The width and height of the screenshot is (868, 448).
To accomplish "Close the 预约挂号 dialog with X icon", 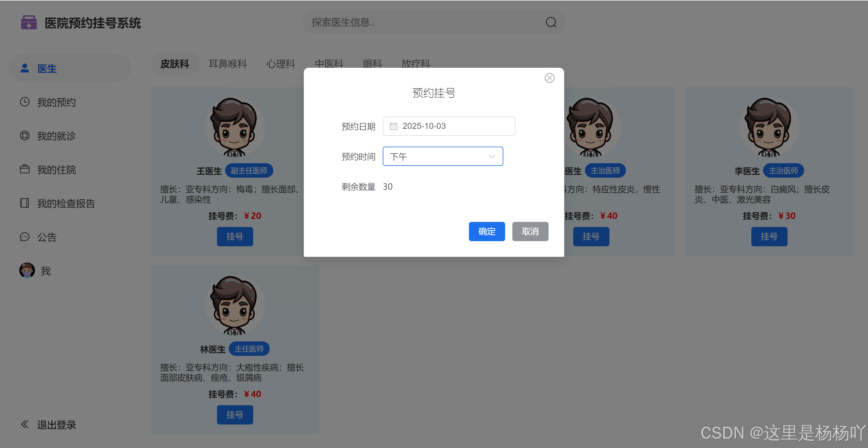I will (x=549, y=78).
